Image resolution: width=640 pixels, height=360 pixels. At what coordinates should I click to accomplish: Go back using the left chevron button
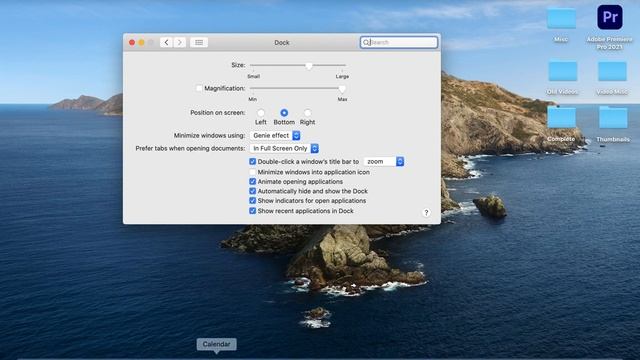coord(166,42)
